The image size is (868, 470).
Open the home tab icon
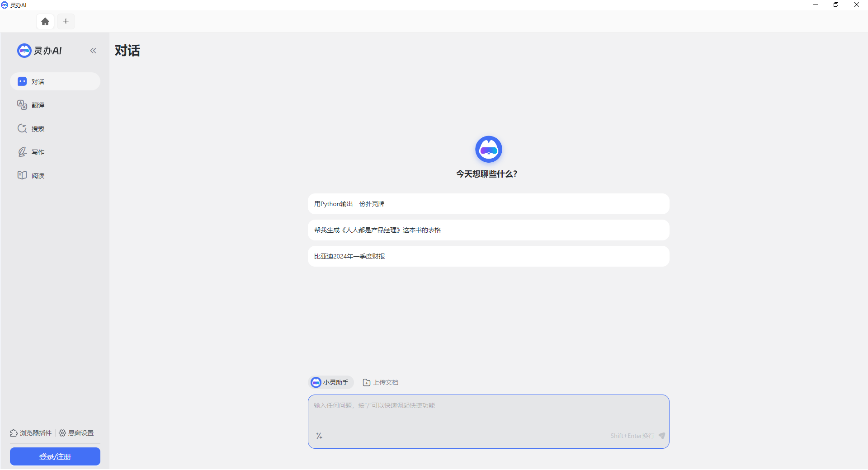45,21
